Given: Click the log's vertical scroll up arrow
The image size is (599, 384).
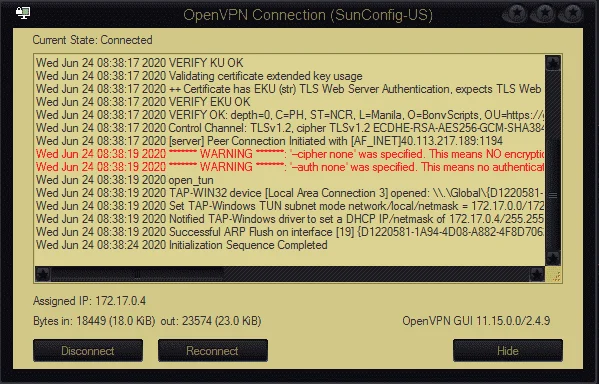Looking at the screenshot, I should (x=553, y=63).
